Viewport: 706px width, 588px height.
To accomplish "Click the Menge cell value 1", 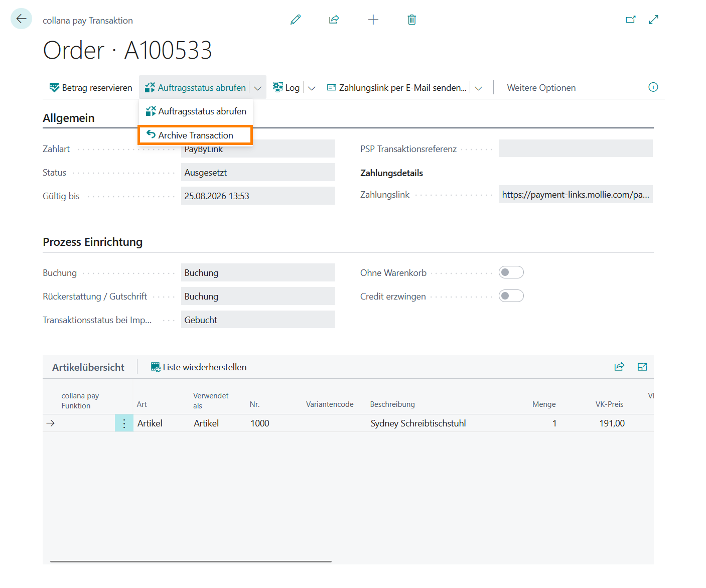I will 554,423.
